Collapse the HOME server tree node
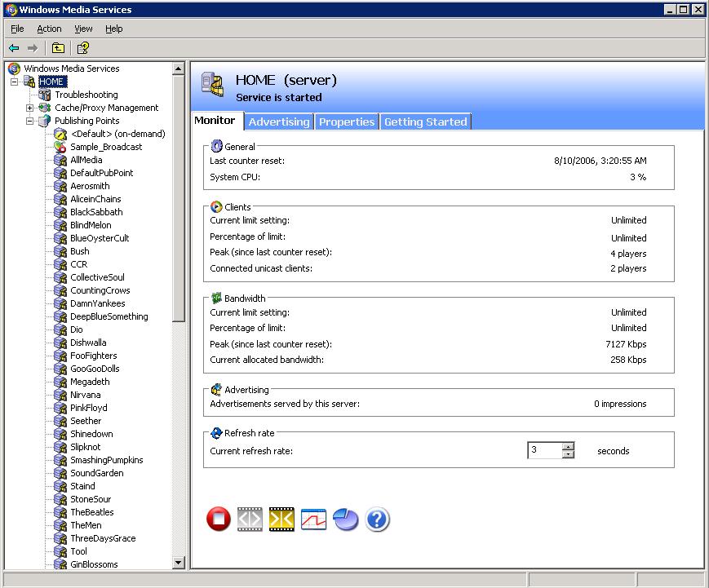 (14, 82)
